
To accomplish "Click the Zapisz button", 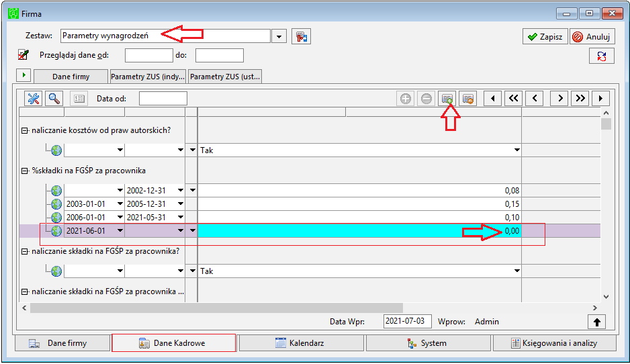I will (545, 36).
